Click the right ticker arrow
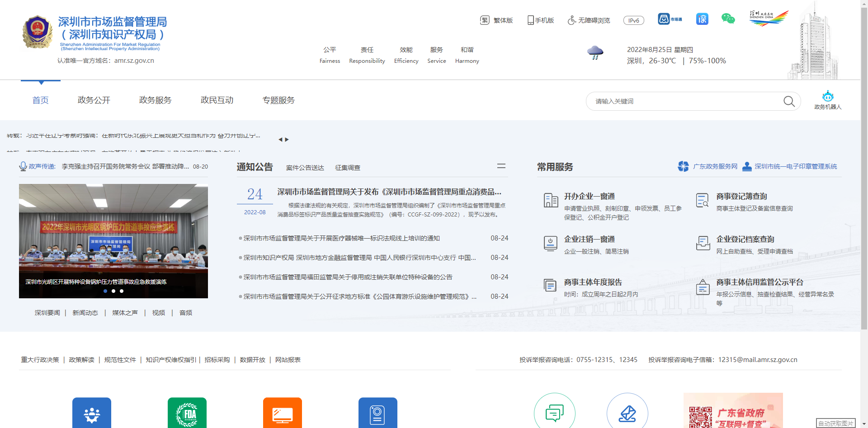 click(x=287, y=140)
